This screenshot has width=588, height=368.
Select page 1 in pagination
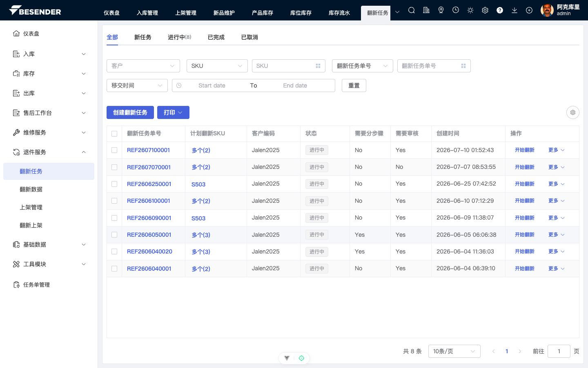click(507, 351)
